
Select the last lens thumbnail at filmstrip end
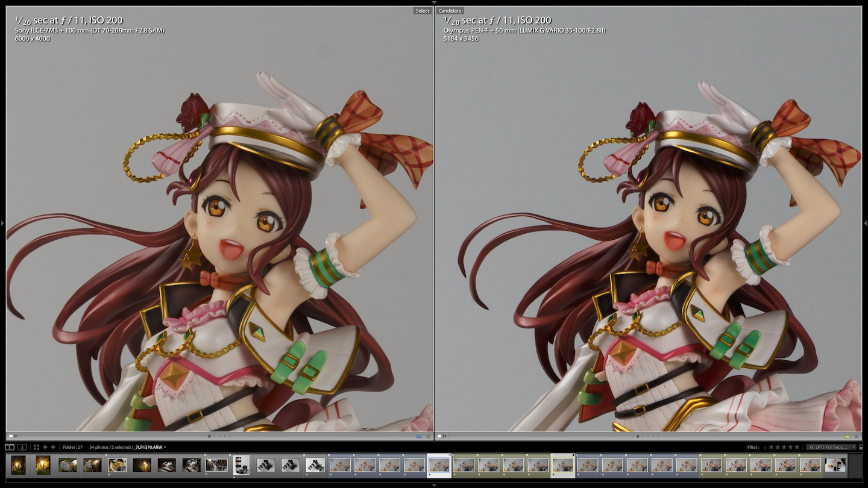click(x=835, y=465)
